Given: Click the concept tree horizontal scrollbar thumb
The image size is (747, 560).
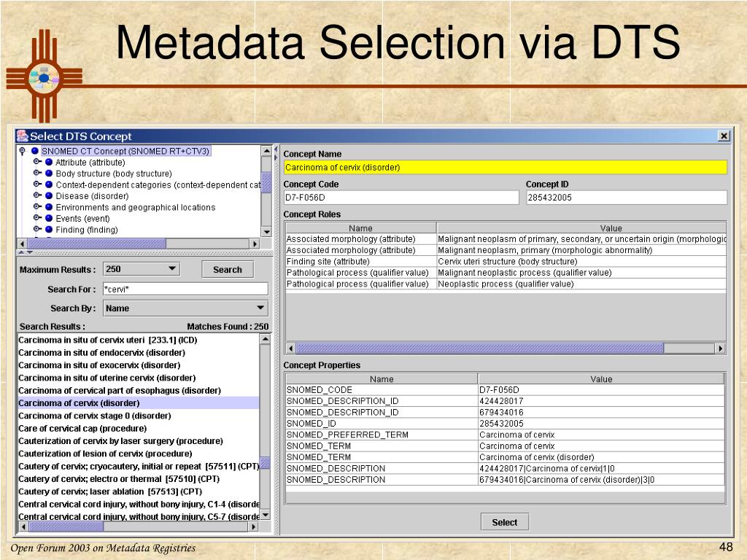Looking at the screenshot, I should pyautogui.click(x=97, y=244).
